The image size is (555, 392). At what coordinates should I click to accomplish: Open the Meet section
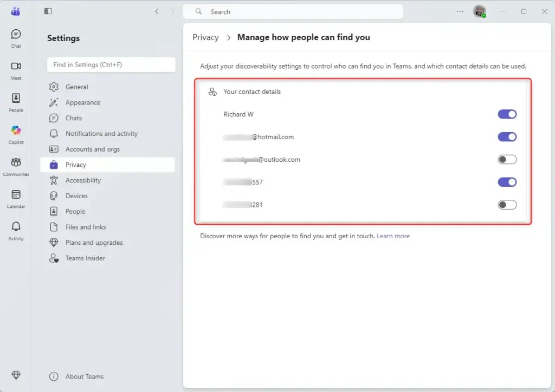point(16,70)
